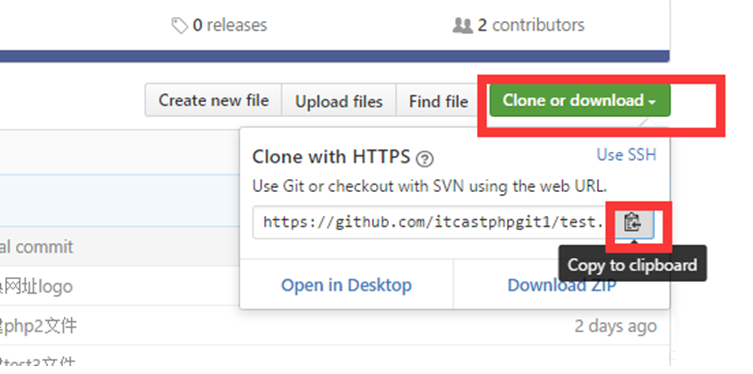753x374 pixels.
Task: Click Find file button
Action: tap(438, 100)
